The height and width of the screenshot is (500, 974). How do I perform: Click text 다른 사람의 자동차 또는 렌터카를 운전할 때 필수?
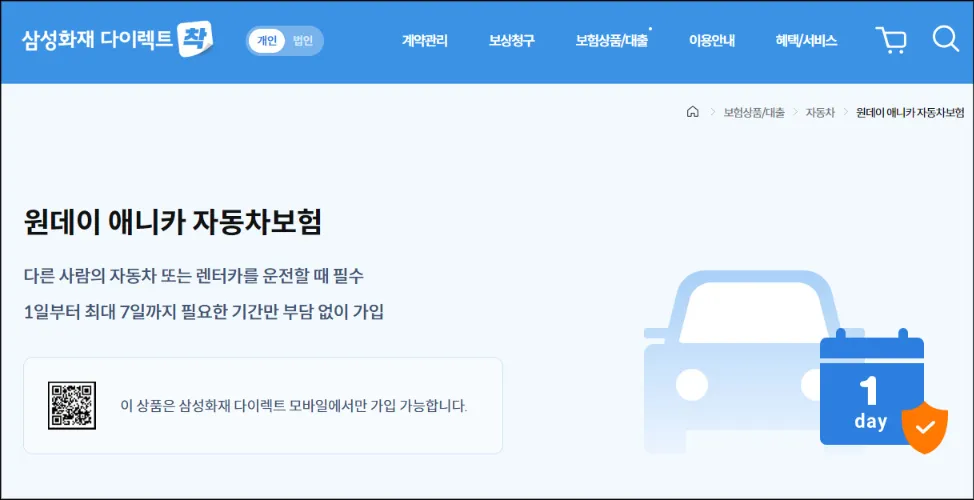click(194, 276)
